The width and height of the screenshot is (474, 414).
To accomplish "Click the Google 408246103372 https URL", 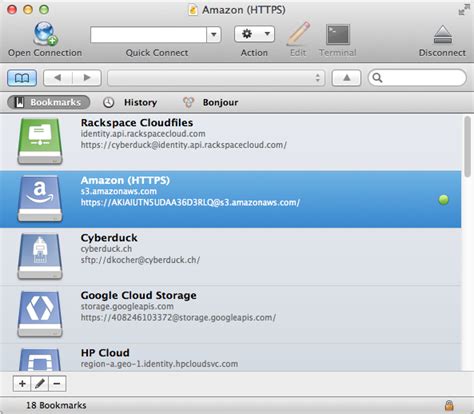I will 178,318.
